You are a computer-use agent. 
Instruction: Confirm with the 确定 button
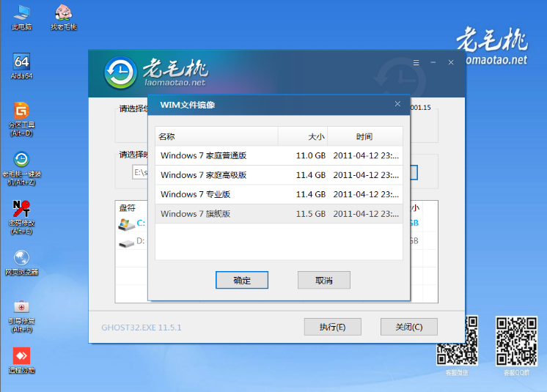point(242,280)
